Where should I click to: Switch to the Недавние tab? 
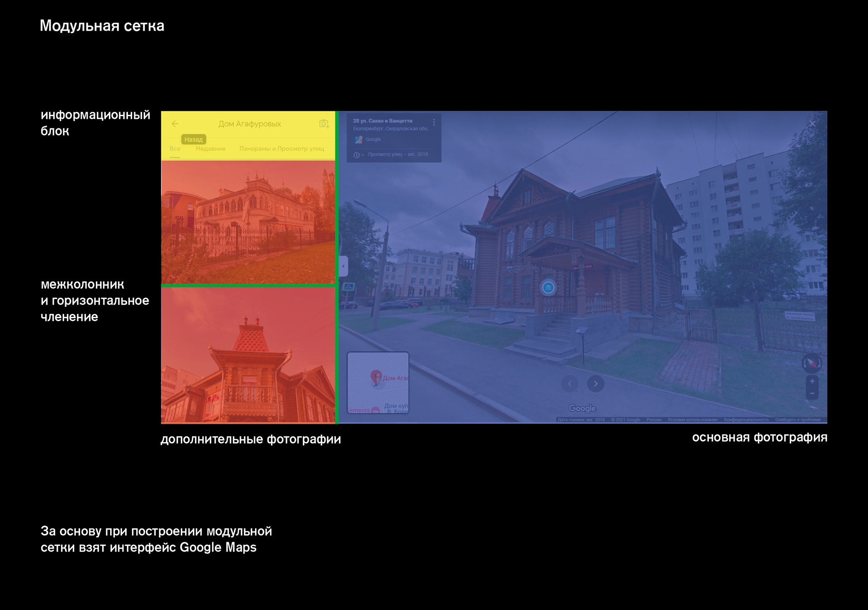tap(210, 149)
